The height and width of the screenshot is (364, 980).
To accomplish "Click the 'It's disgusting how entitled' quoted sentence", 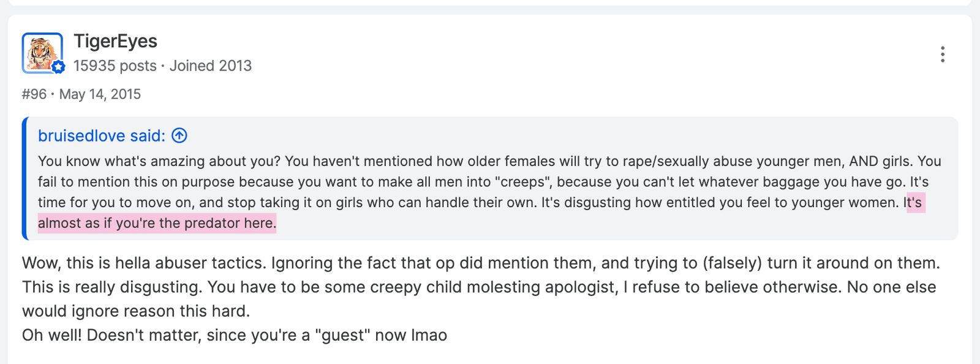I will coord(720,202).
